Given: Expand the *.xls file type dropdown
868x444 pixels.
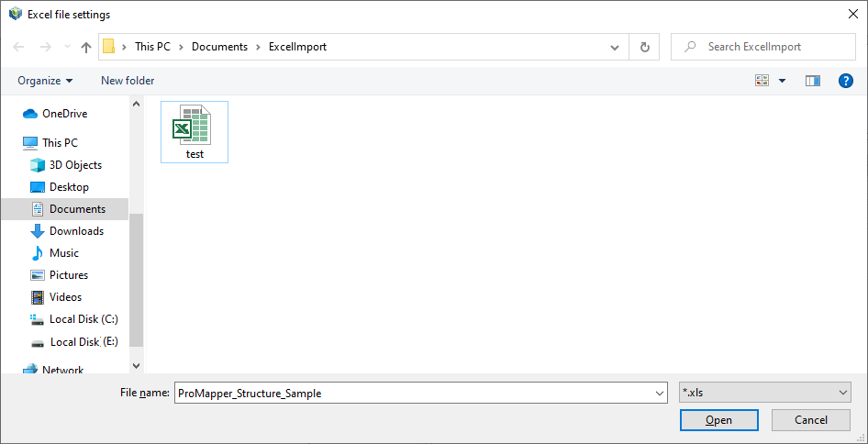Looking at the screenshot, I should coord(843,393).
